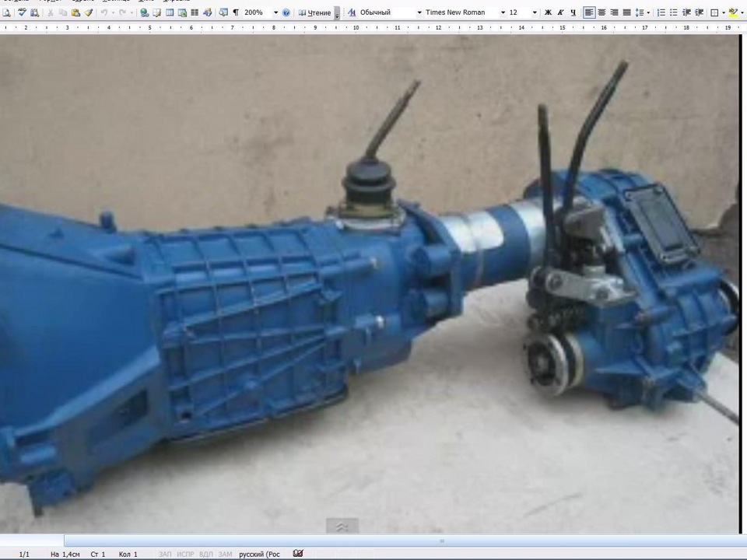747x560 pixels.
Task: Toggle non-printing paragraph marks
Action: click(236, 13)
